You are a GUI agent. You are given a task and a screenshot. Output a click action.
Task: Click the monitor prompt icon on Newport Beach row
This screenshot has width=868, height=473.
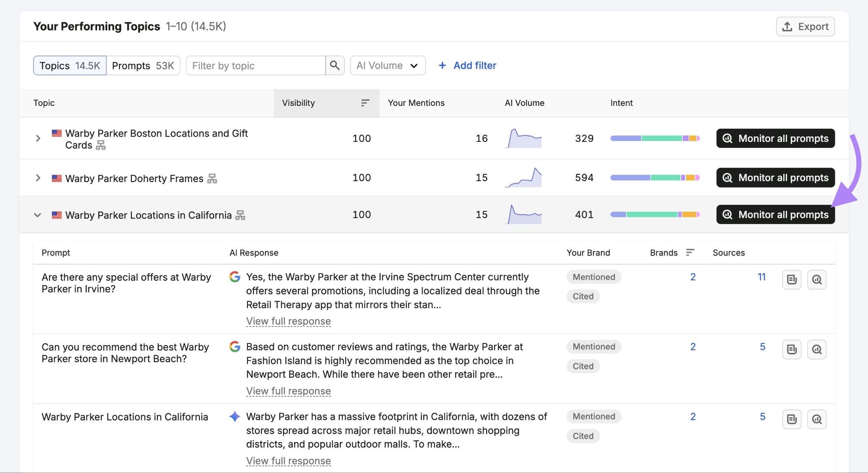tap(817, 349)
